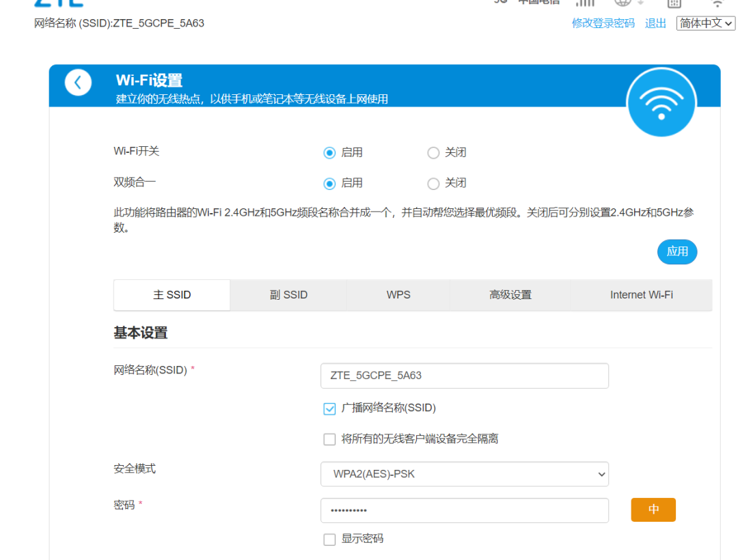The image size is (738, 560).
Task: Click the Wi-Fi status icon in the header
Action: click(716, 3)
